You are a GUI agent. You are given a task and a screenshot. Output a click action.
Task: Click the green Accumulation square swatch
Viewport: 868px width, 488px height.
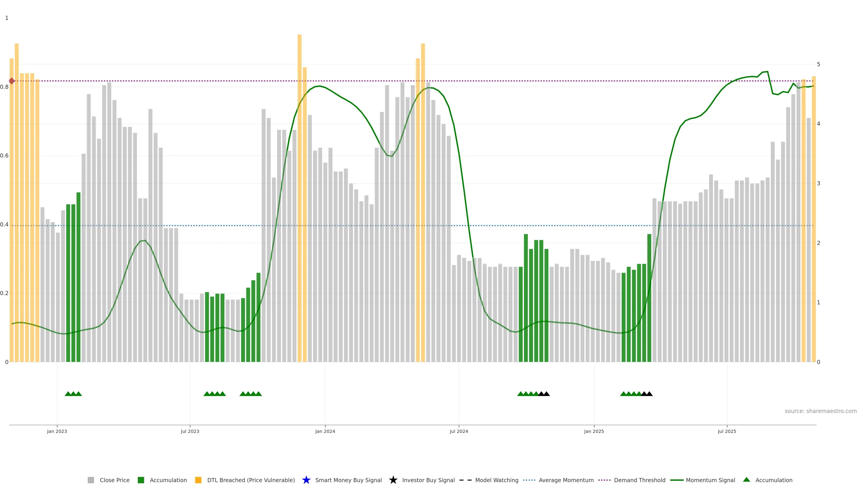pos(141,480)
